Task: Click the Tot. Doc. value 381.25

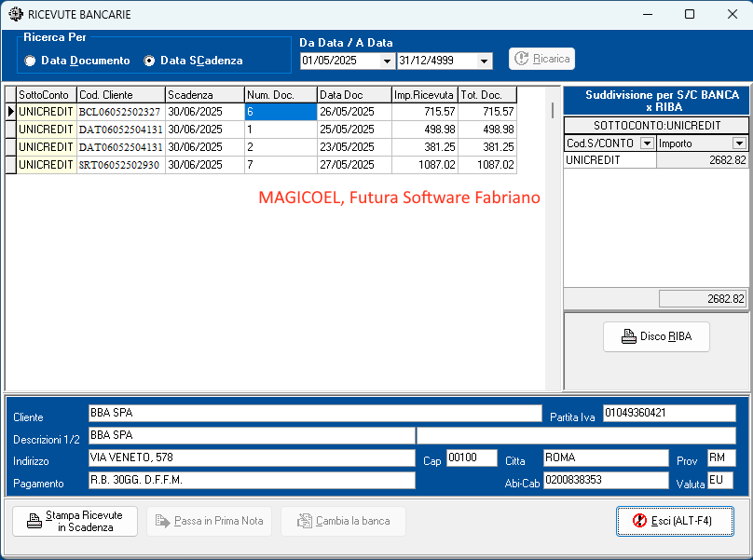Action: click(x=487, y=147)
